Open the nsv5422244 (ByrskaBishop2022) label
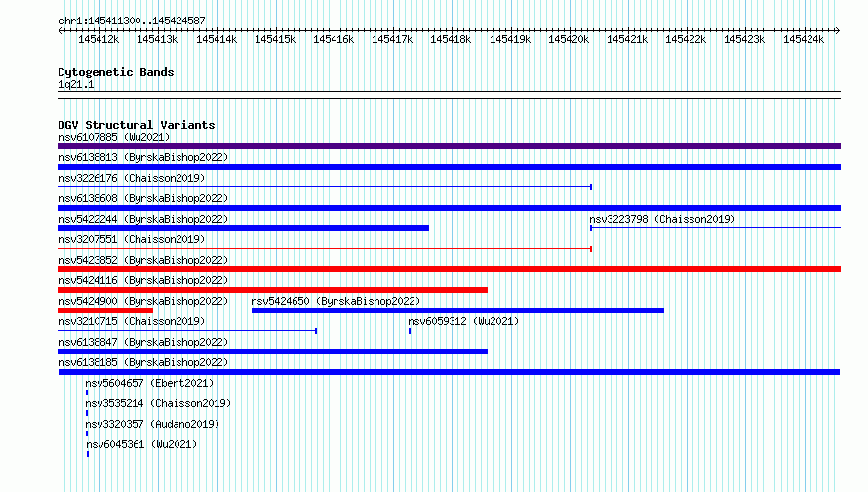Viewport: 868px width, 492px height. coord(143,219)
